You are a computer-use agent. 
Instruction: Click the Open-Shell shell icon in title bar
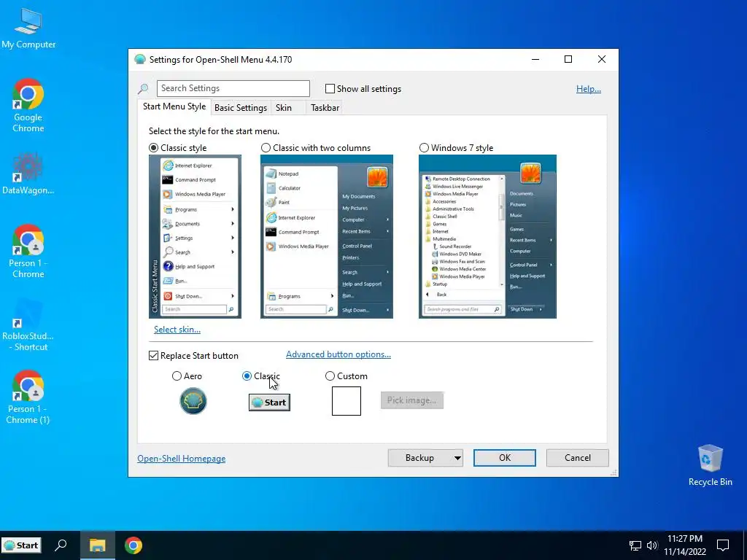pyautogui.click(x=140, y=60)
